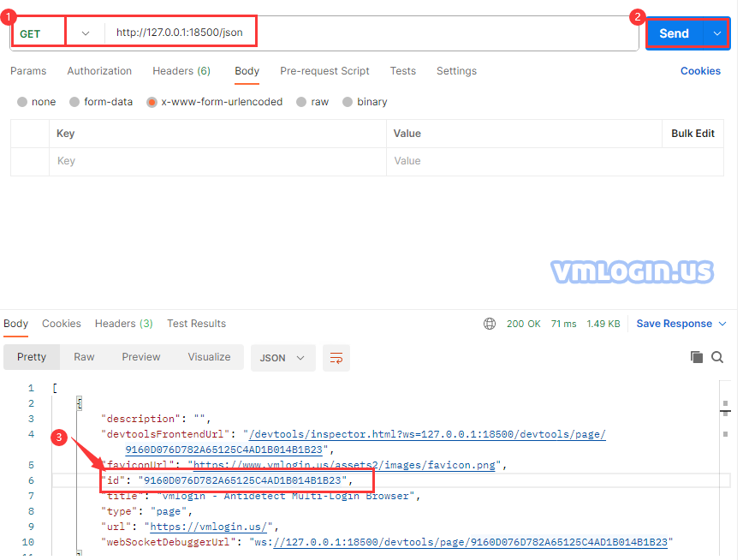
Task: Open the Headers (6) request tab
Action: coord(181,71)
